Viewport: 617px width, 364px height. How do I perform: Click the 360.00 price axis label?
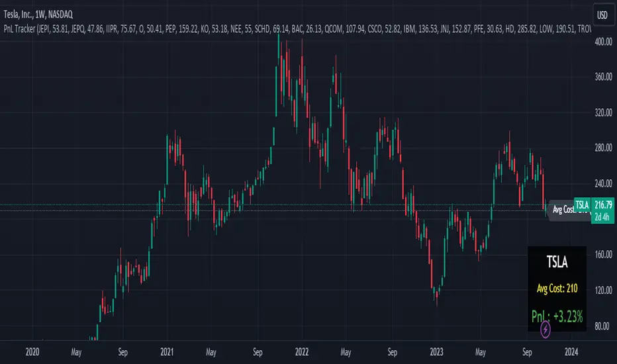603,77
